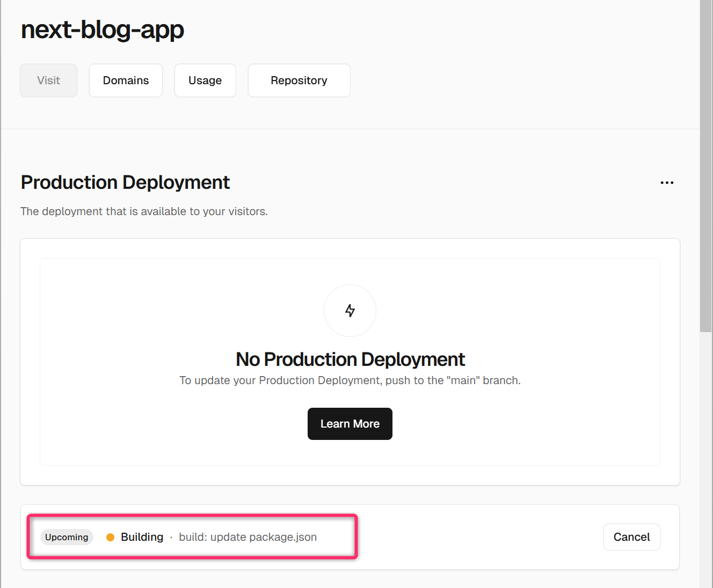Open the three-dot options menu
Screen dimensions: 713x588
667,183
